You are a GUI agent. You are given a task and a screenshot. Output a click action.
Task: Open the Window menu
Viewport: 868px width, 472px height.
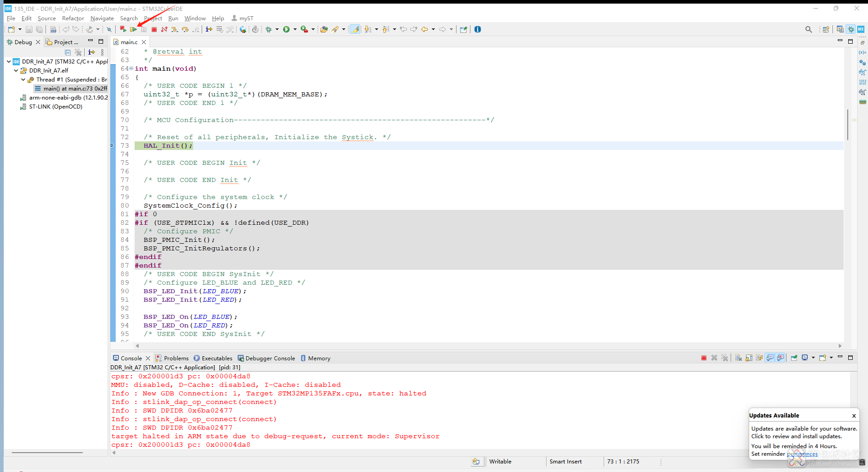point(195,18)
